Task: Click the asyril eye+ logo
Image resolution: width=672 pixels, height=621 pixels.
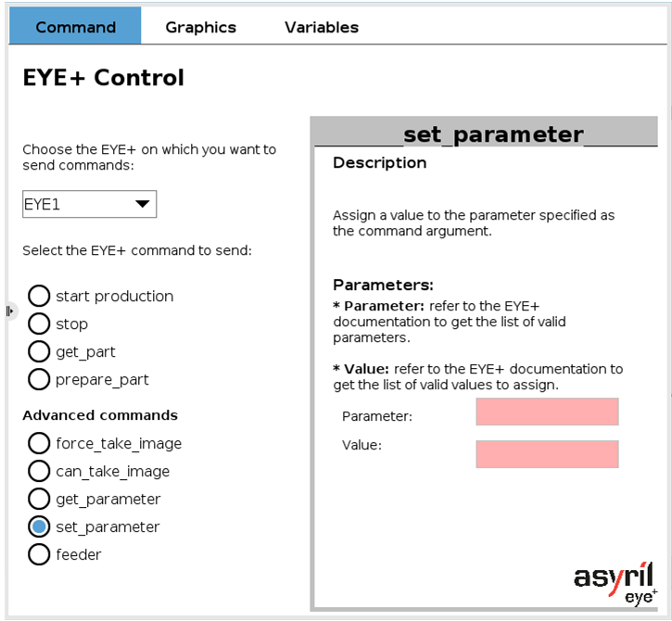Action: 615,584
